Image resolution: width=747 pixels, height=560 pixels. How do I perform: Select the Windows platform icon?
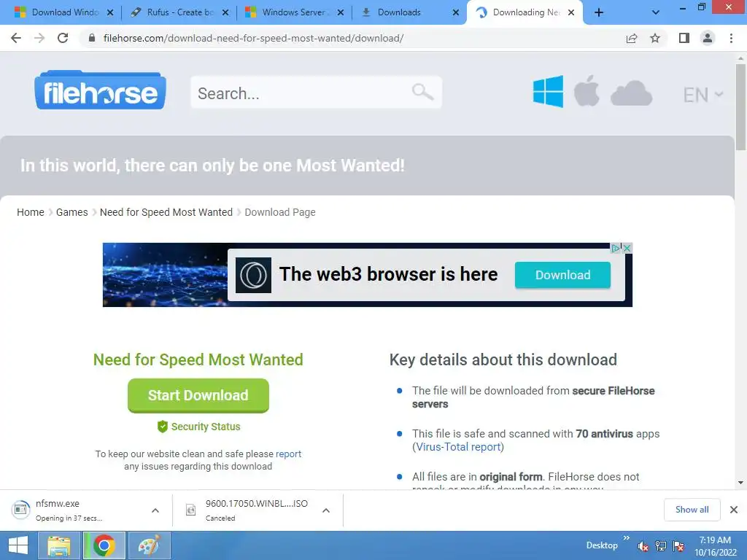click(548, 91)
